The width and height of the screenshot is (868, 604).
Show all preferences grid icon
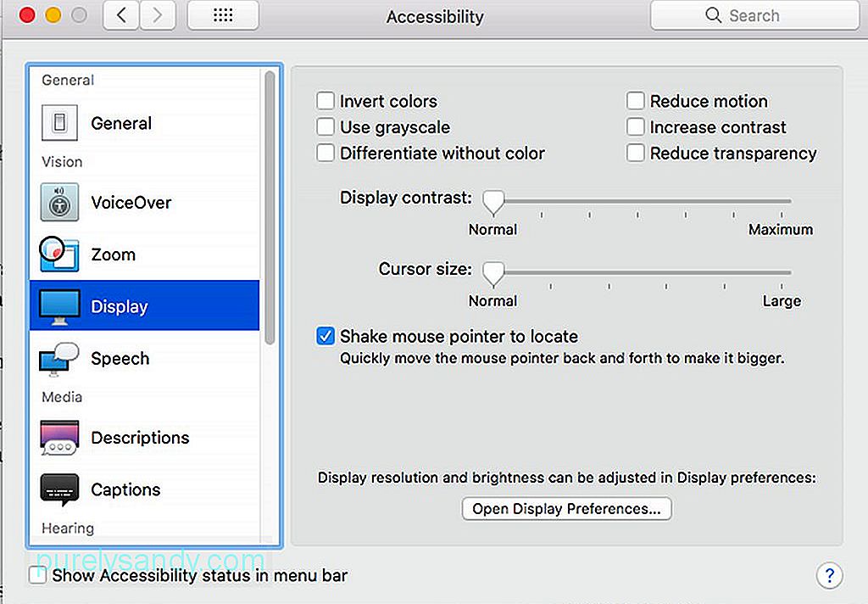coord(223,15)
